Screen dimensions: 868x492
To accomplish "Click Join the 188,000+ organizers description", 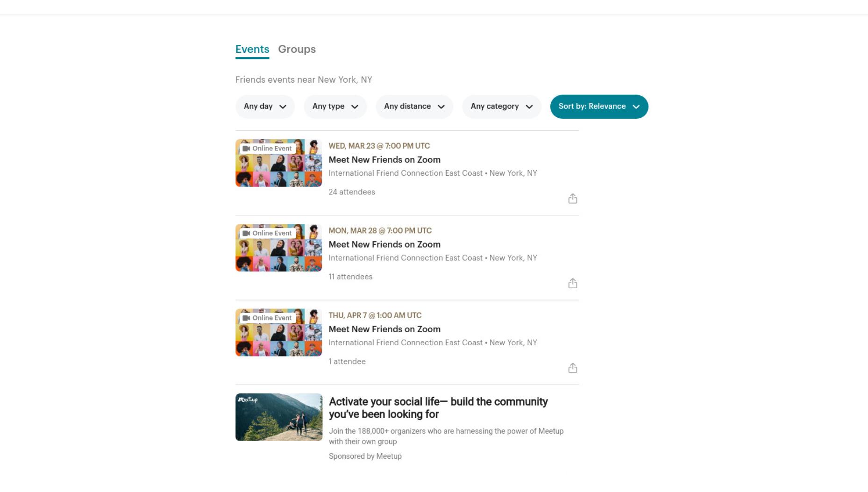I will (446, 436).
